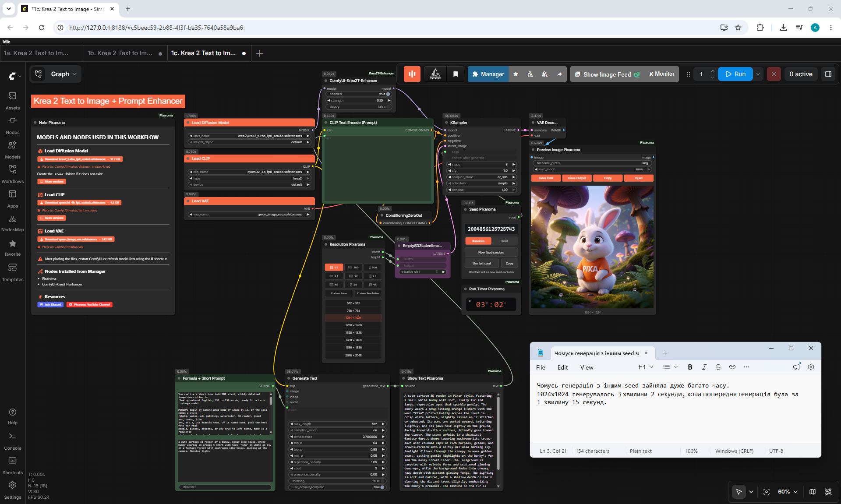841x504 pixels.
Task: Open the Help sidebar entry
Action: point(13,416)
